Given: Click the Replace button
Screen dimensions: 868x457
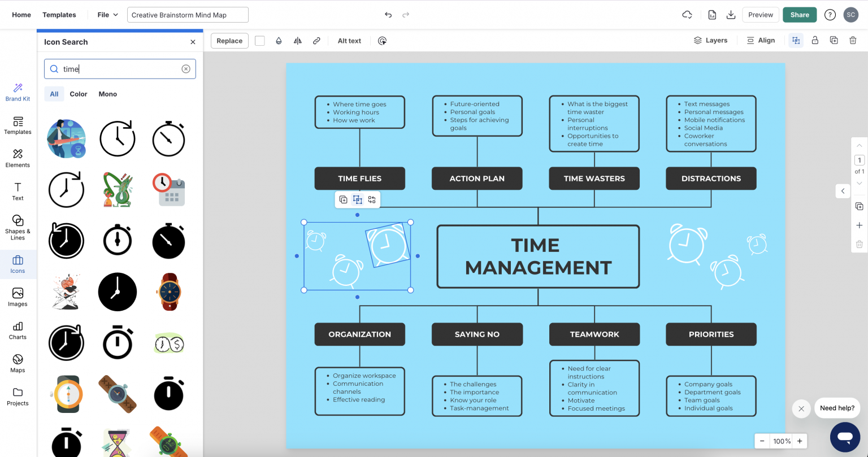Looking at the screenshot, I should pos(229,41).
